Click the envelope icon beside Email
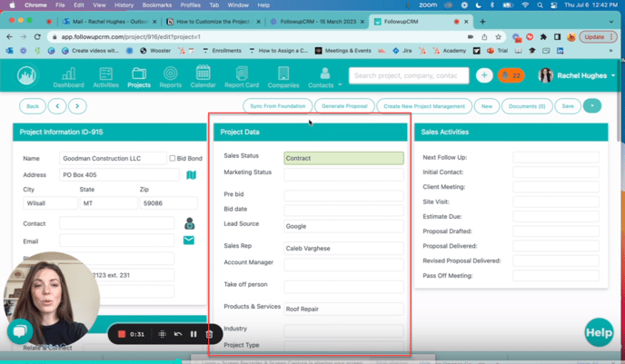 tap(189, 241)
